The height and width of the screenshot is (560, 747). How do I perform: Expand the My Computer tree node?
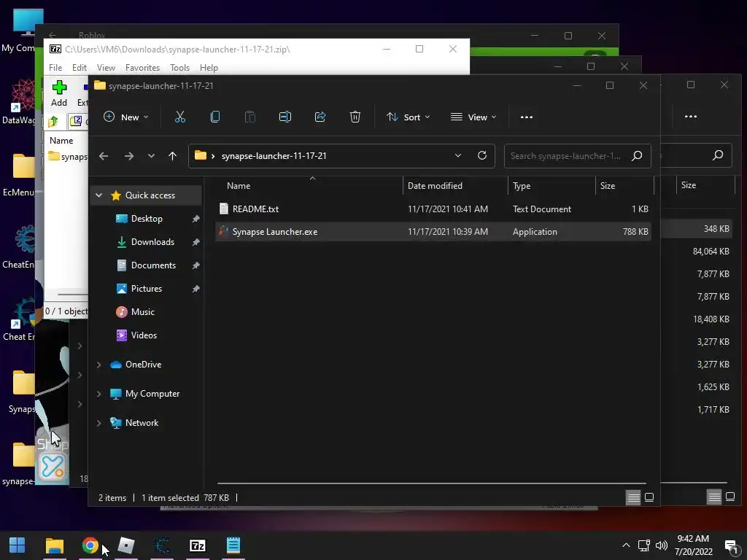(99, 394)
